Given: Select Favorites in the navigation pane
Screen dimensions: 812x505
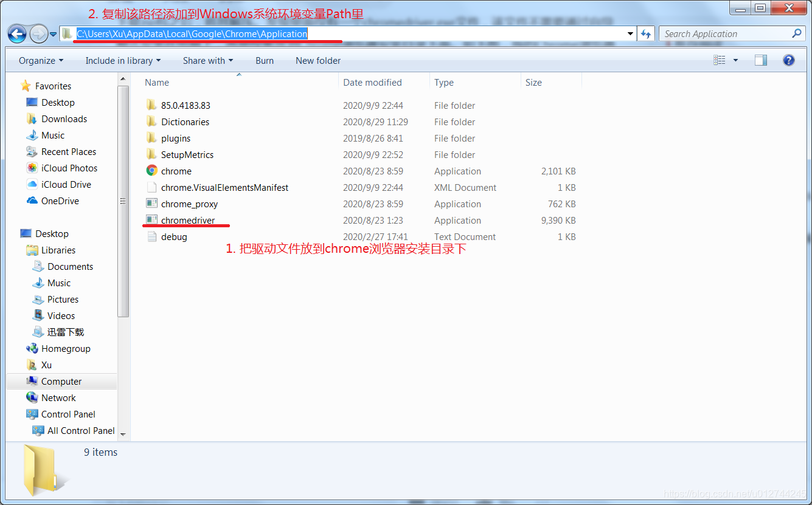Looking at the screenshot, I should pos(53,86).
